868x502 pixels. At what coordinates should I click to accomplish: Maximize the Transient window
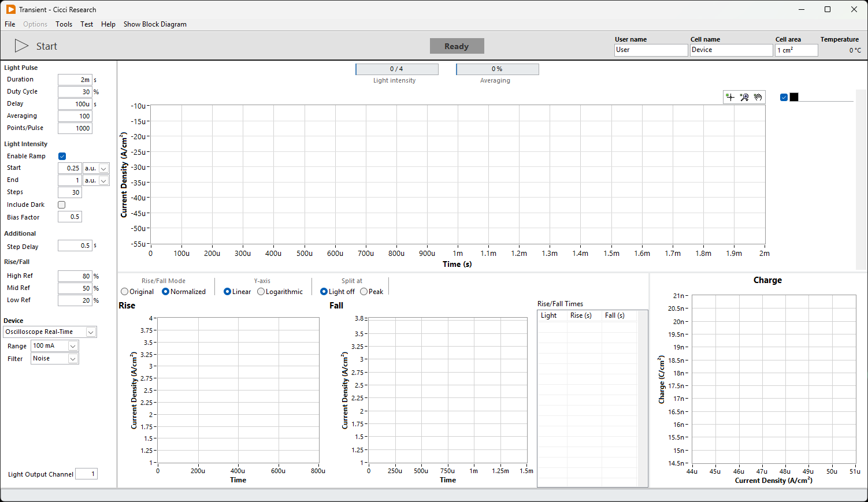(x=828, y=9)
